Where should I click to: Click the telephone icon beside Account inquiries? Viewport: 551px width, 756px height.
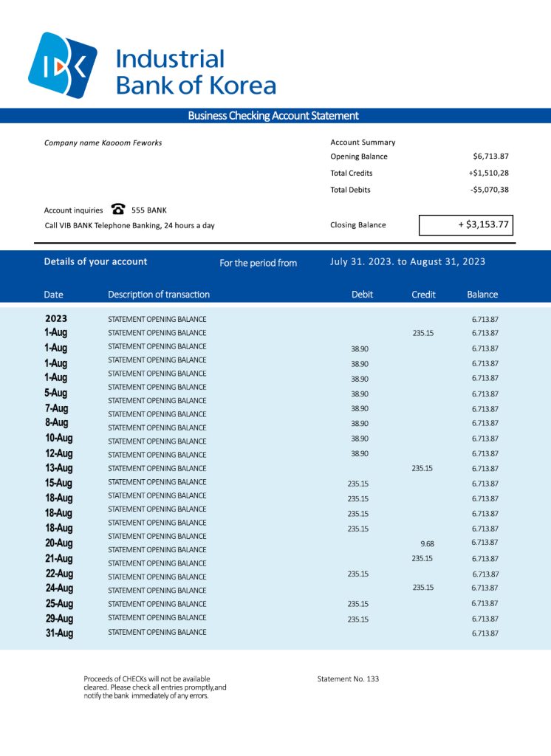(117, 210)
